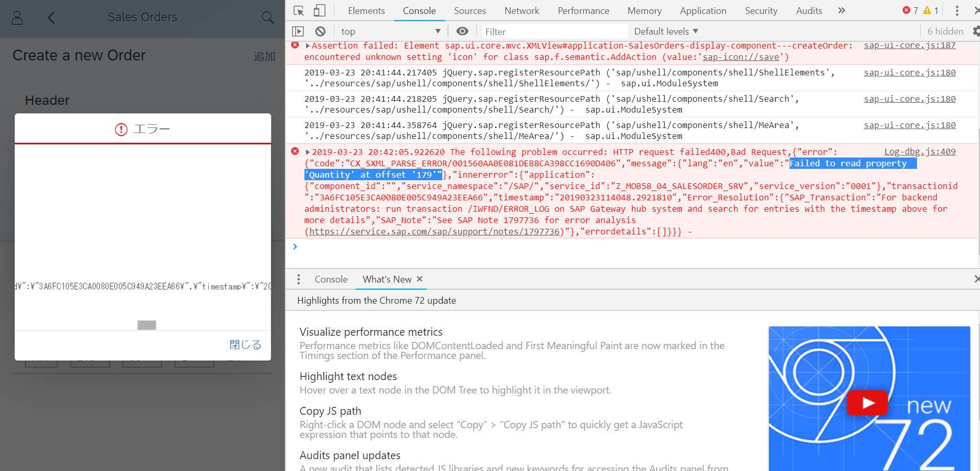Viewport: 980px width, 471px height.
Task: Open the drawer three-dot menu beside Console
Action: pyautogui.click(x=298, y=279)
